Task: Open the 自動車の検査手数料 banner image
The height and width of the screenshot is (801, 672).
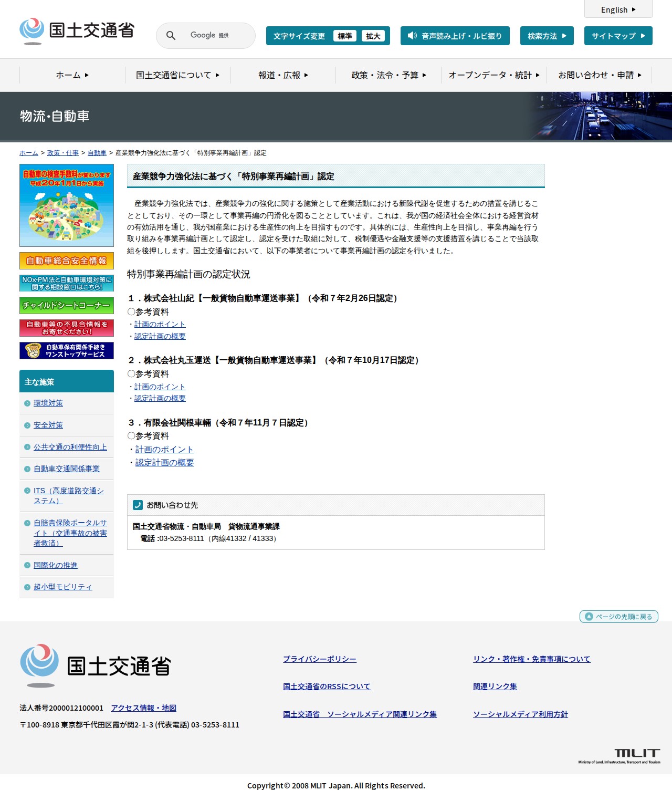Action: click(x=67, y=205)
